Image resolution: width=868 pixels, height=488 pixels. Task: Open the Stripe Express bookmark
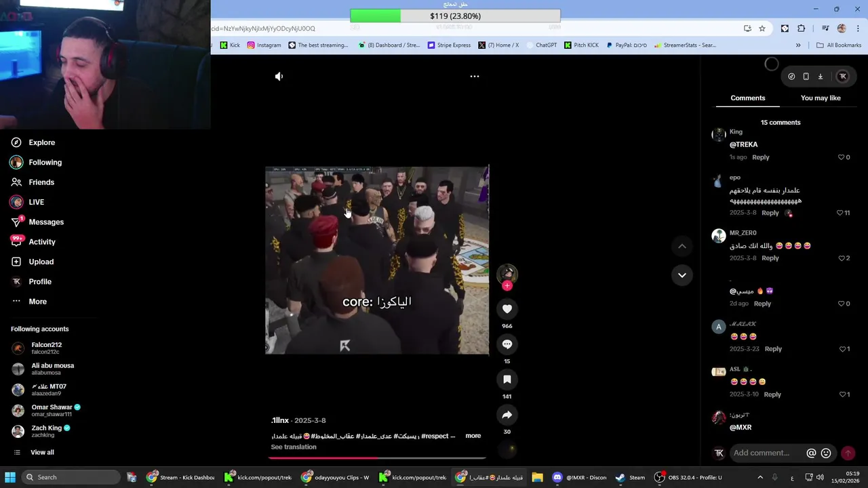tap(449, 45)
